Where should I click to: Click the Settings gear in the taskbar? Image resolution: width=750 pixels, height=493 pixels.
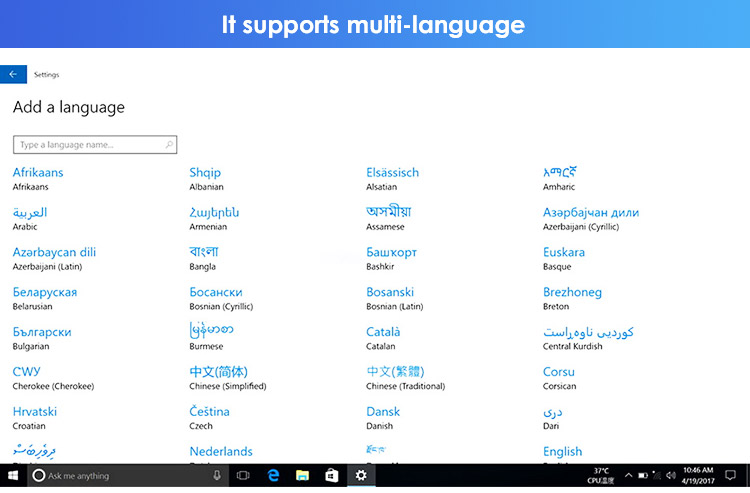click(361, 475)
